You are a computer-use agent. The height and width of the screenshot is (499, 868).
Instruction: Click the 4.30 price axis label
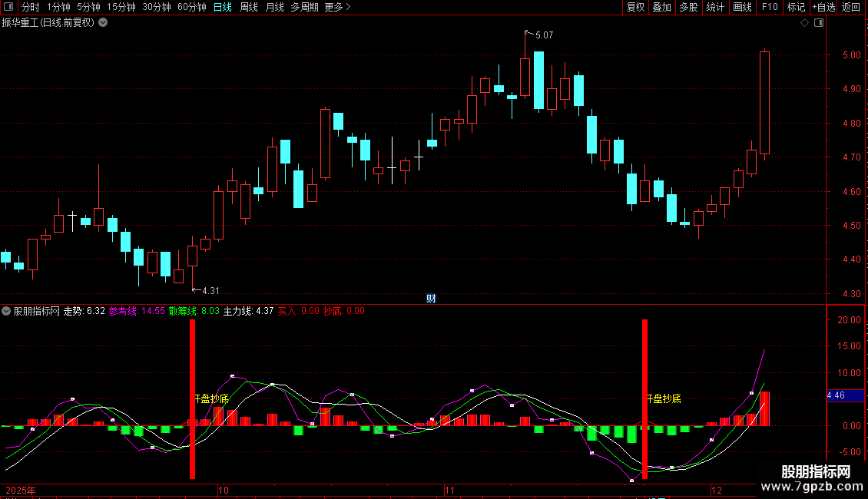pyautogui.click(x=851, y=294)
